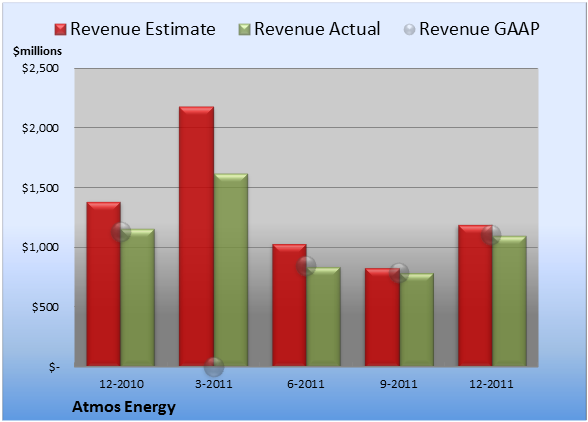Click the GAAP marker for 12-2010
588x422 pixels.
pos(121,232)
